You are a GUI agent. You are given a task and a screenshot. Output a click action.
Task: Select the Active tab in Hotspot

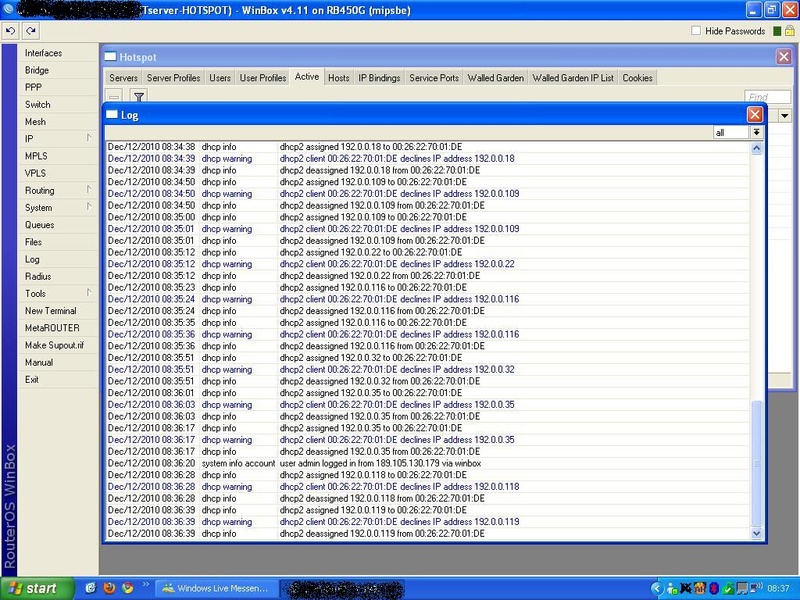[307, 77]
